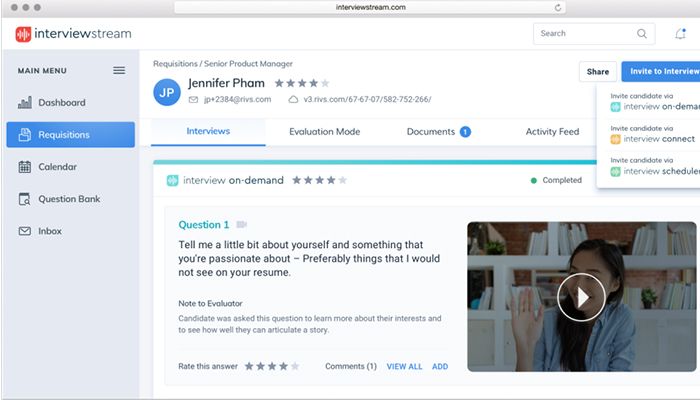Click the Dashboard bar chart icon

point(25,103)
